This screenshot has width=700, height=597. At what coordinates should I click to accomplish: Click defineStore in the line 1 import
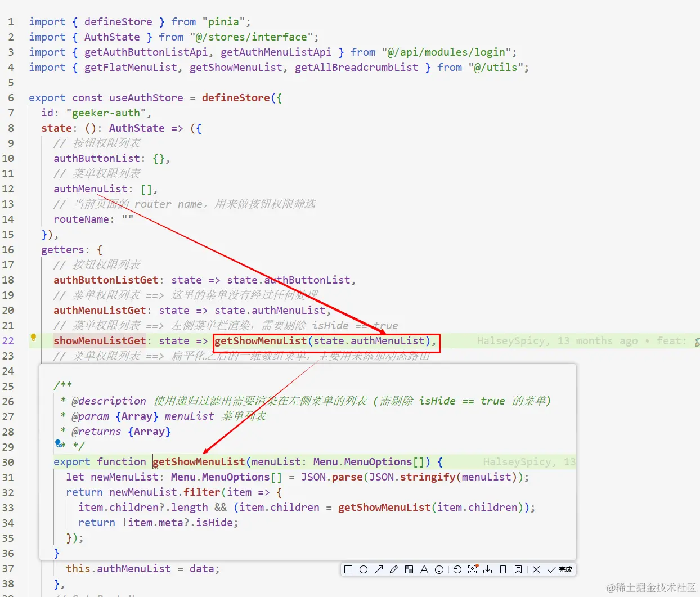point(118,21)
